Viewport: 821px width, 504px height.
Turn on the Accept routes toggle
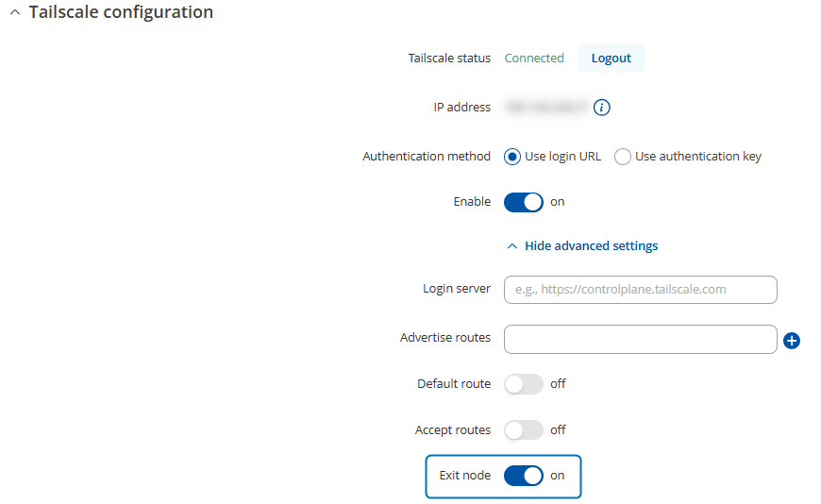coord(523,430)
